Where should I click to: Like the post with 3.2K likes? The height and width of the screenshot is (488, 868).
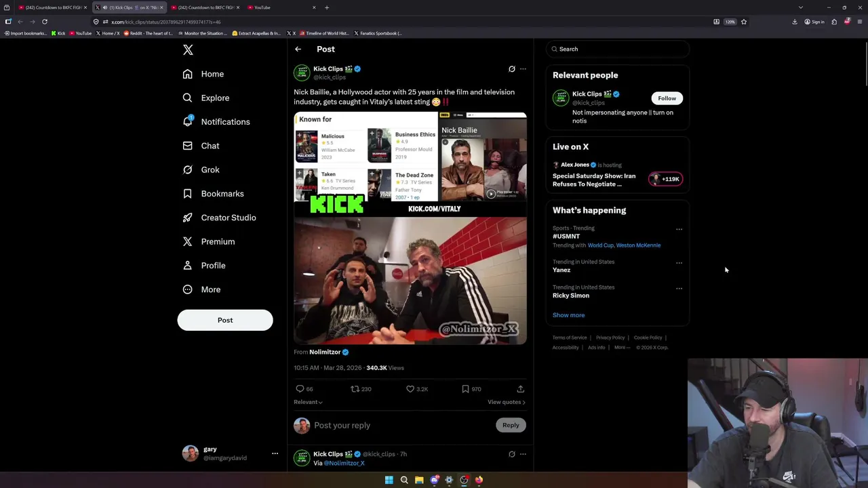[416, 389]
